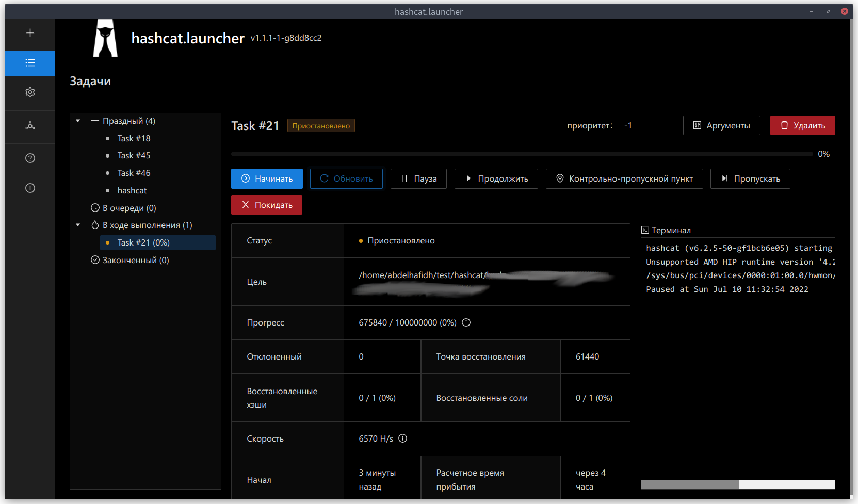The height and width of the screenshot is (504, 858).
Task: Open the tasks list sidebar icon
Action: [30, 63]
